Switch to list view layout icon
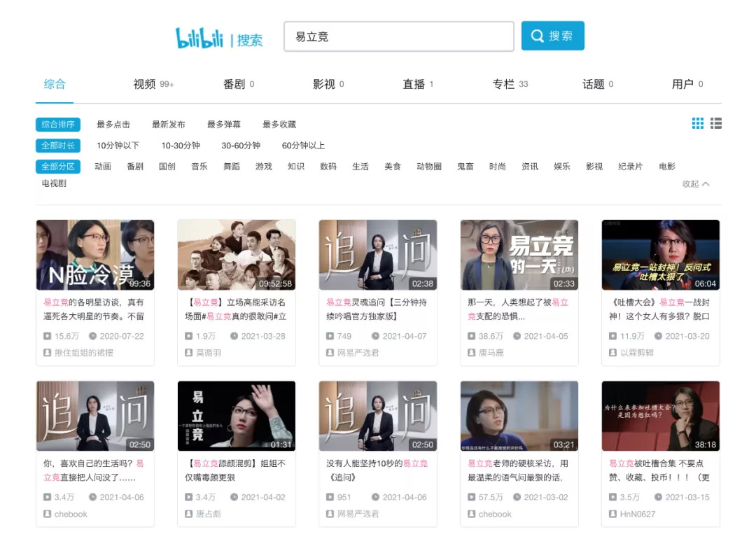This screenshot has width=756, height=539. tap(716, 123)
